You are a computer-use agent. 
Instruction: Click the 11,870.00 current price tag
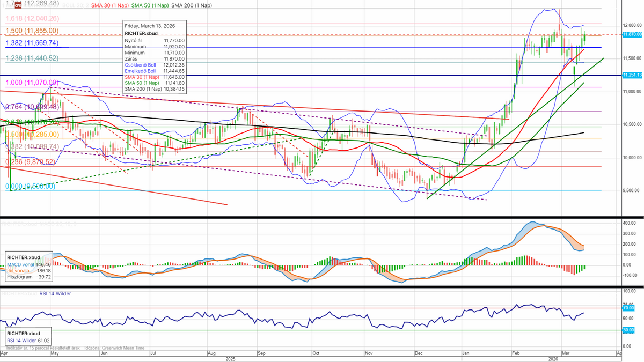pos(633,34)
